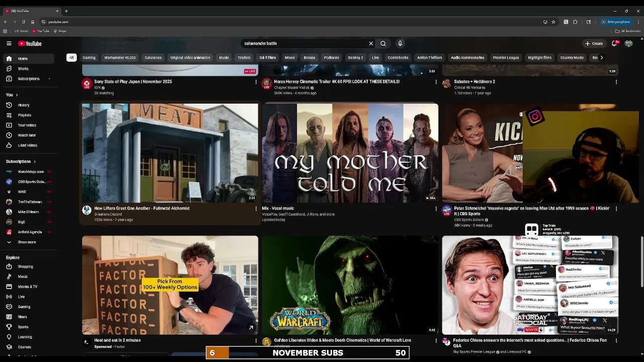Select the Gaming filter chip
The width and height of the screenshot is (644, 362).
89,58
